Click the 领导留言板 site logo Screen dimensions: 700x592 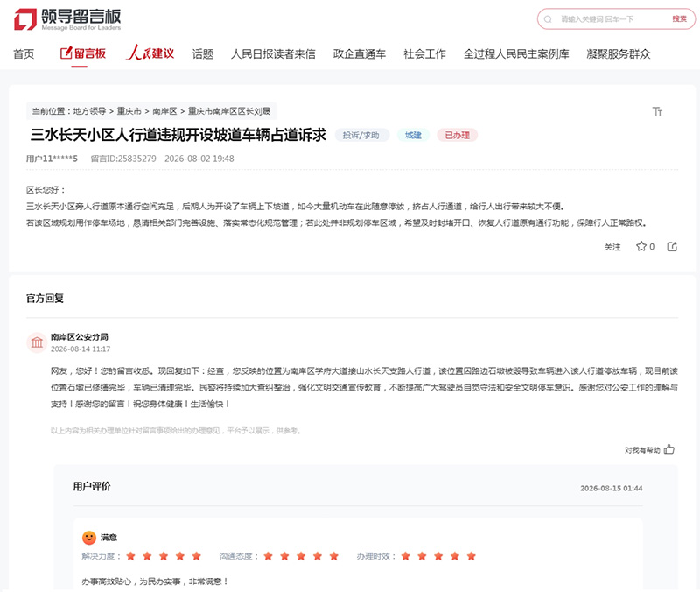point(67,19)
